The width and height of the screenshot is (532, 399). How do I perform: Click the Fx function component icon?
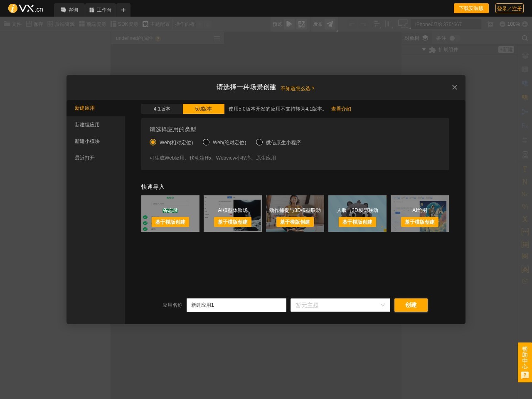click(x=525, y=126)
